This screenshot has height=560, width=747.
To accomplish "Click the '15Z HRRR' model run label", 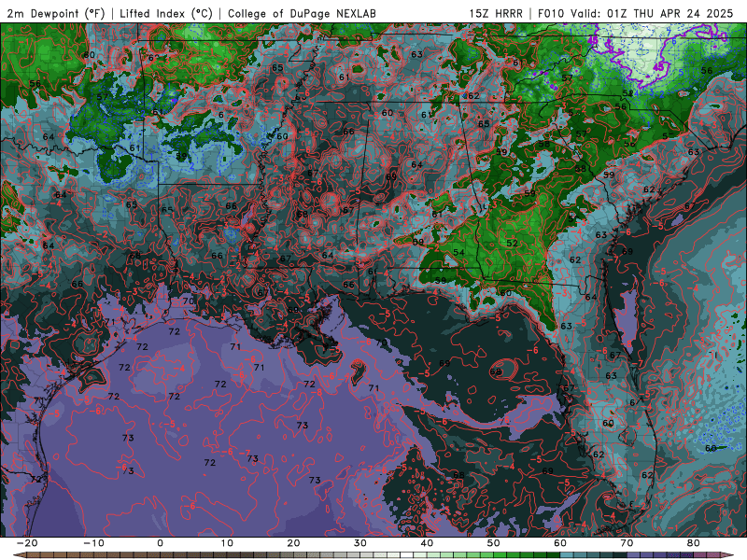I will [496, 13].
